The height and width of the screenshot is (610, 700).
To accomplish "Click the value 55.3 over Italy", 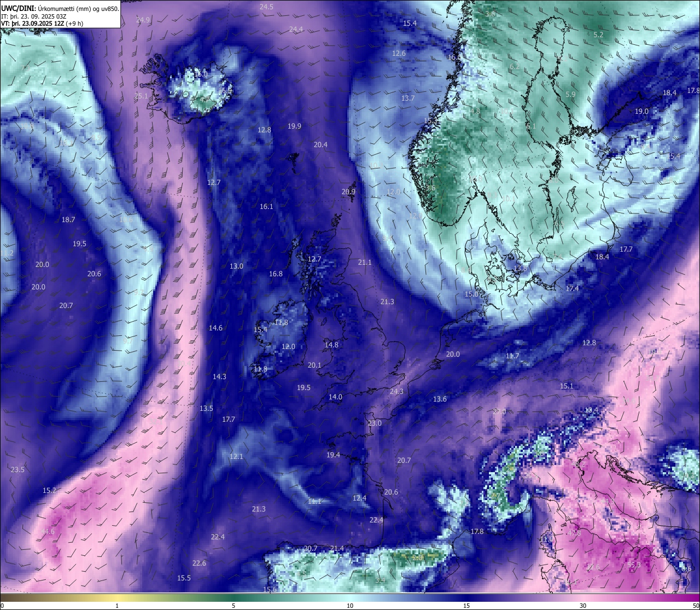I will (x=634, y=565).
